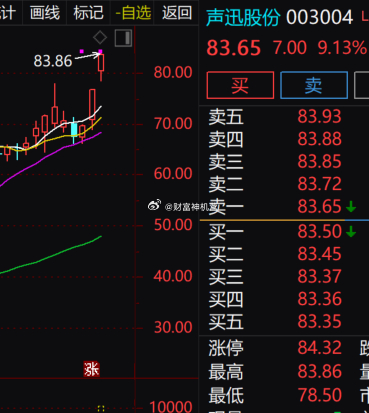Click the 最低 low value 78.50
Image resolution: width=369 pixels, height=413 pixels.
point(319,395)
